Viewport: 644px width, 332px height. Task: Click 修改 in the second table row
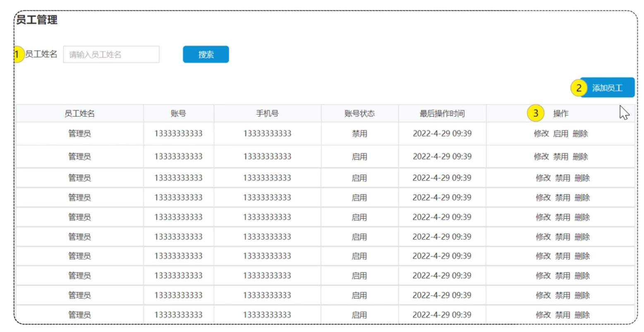click(541, 156)
